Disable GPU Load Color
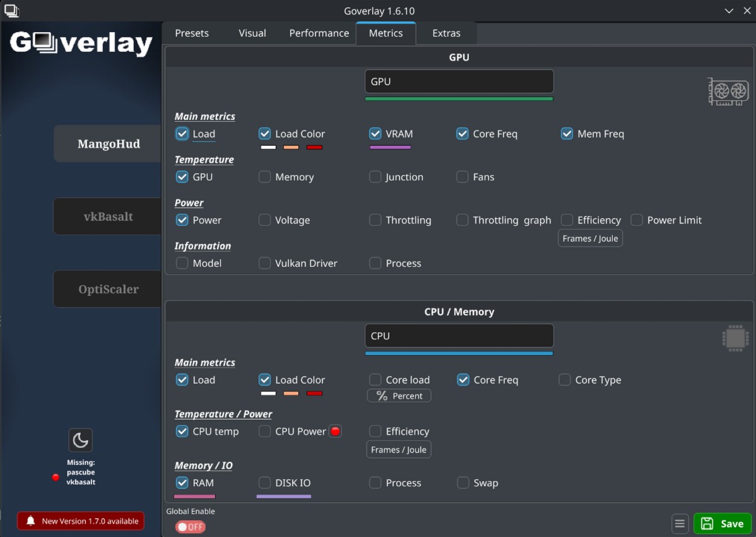 tap(264, 134)
